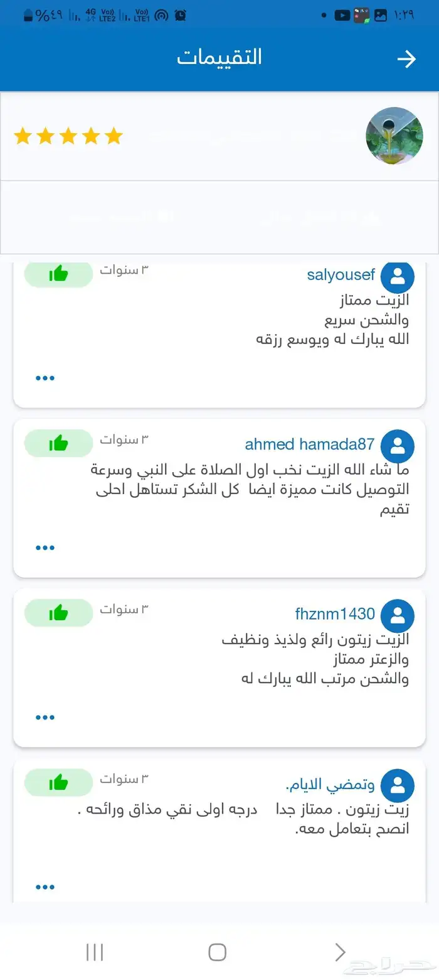
Task: Open the التقييمات header title
Action: 219,57
